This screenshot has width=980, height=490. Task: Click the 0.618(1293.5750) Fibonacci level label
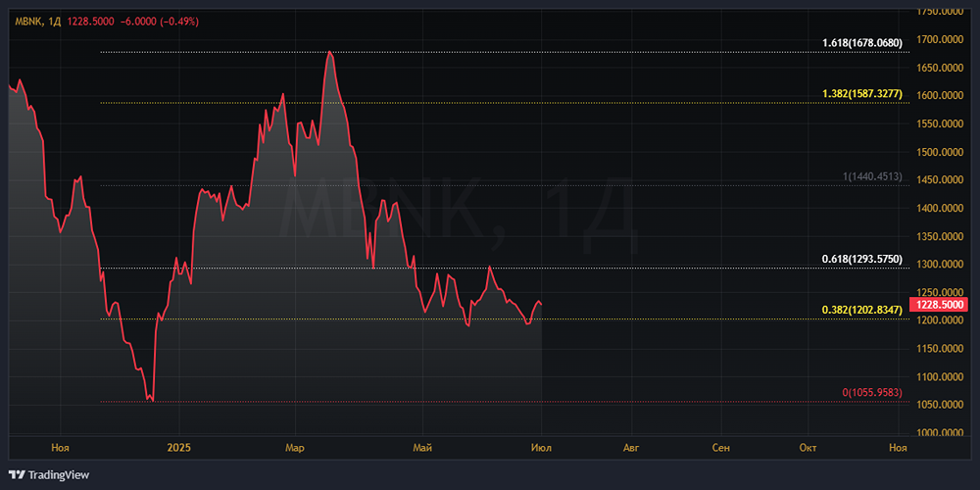862,259
